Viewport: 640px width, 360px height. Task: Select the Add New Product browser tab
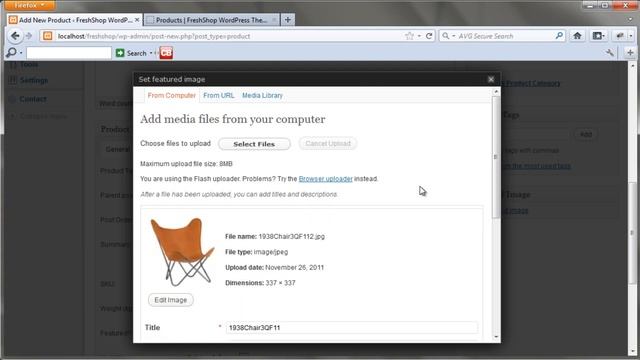point(74,20)
